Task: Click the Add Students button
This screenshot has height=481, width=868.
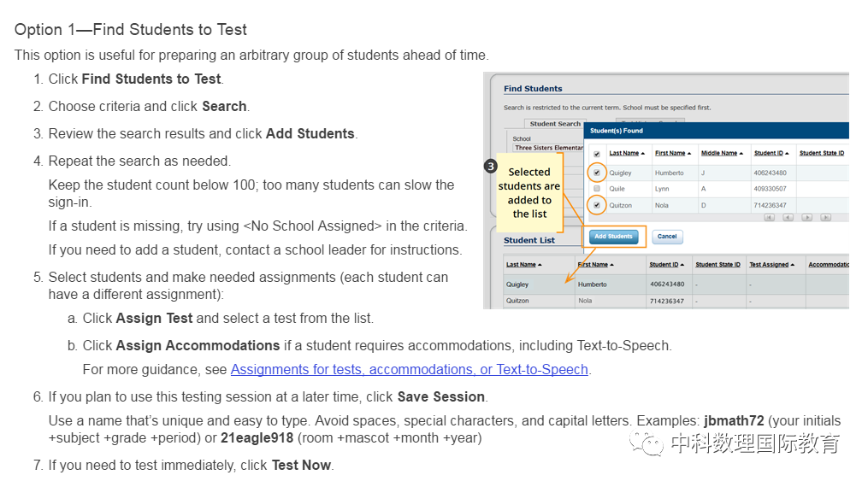Action: [613, 237]
